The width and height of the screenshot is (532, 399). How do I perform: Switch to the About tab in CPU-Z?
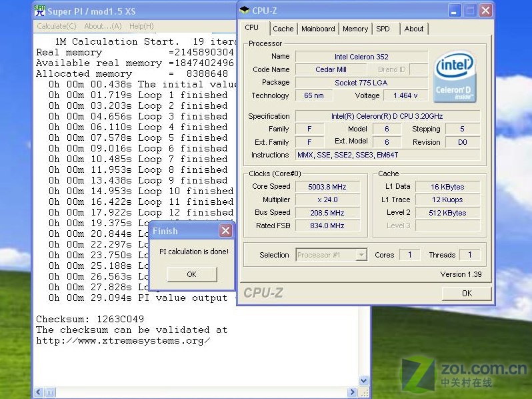point(414,29)
